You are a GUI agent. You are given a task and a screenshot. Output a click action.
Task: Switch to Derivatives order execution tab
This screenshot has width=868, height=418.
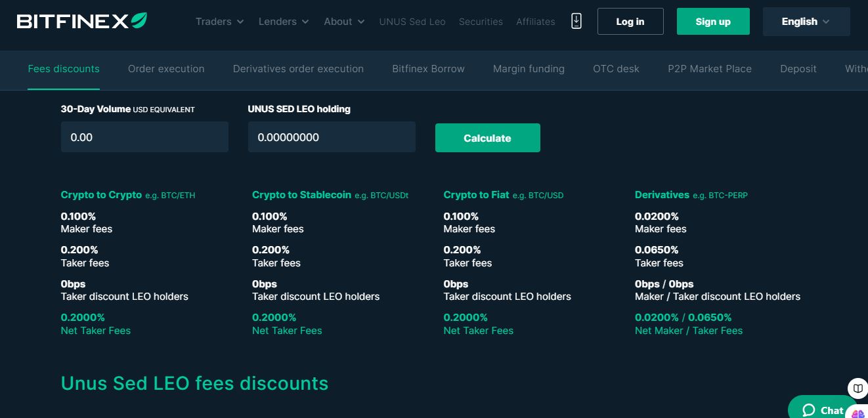pos(298,69)
